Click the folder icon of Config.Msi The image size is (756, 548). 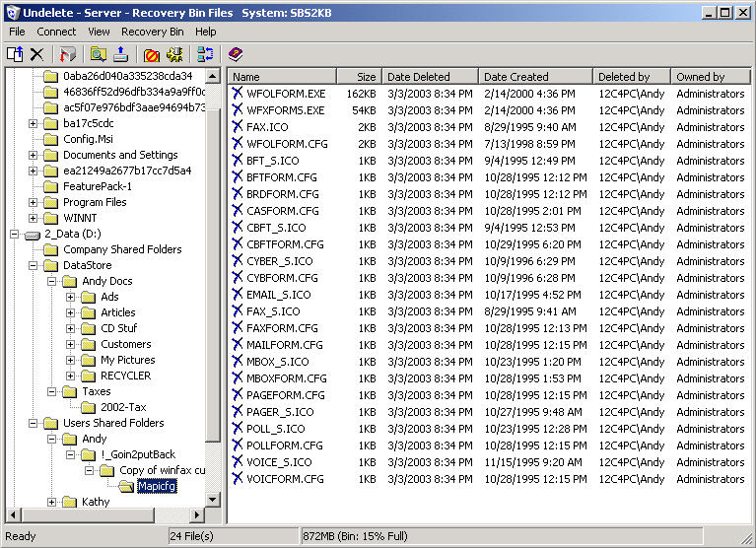pos(50,139)
